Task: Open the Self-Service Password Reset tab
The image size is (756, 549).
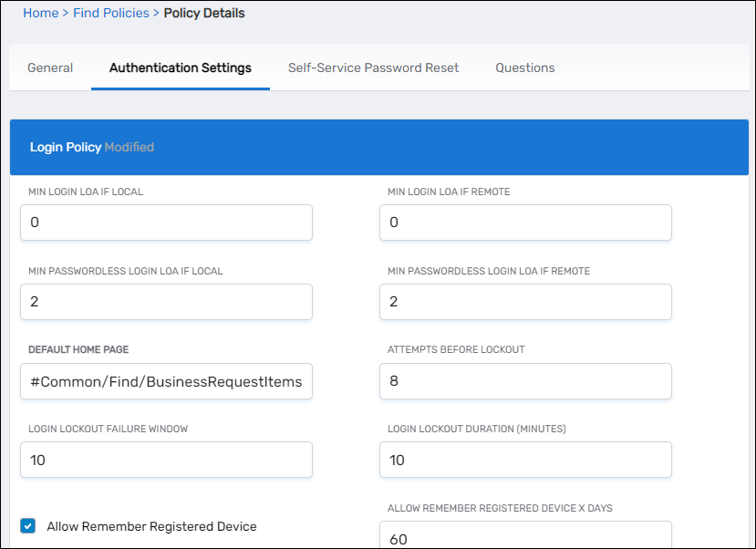Action: click(x=372, y=67)
